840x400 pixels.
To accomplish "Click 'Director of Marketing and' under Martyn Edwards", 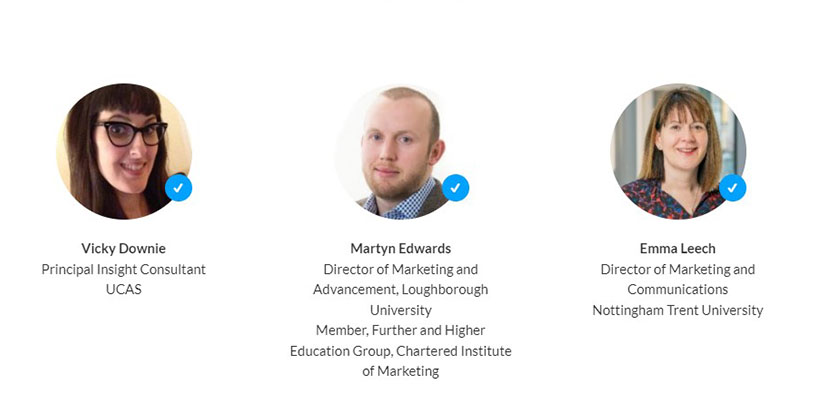I will click(x=400, y=269).
